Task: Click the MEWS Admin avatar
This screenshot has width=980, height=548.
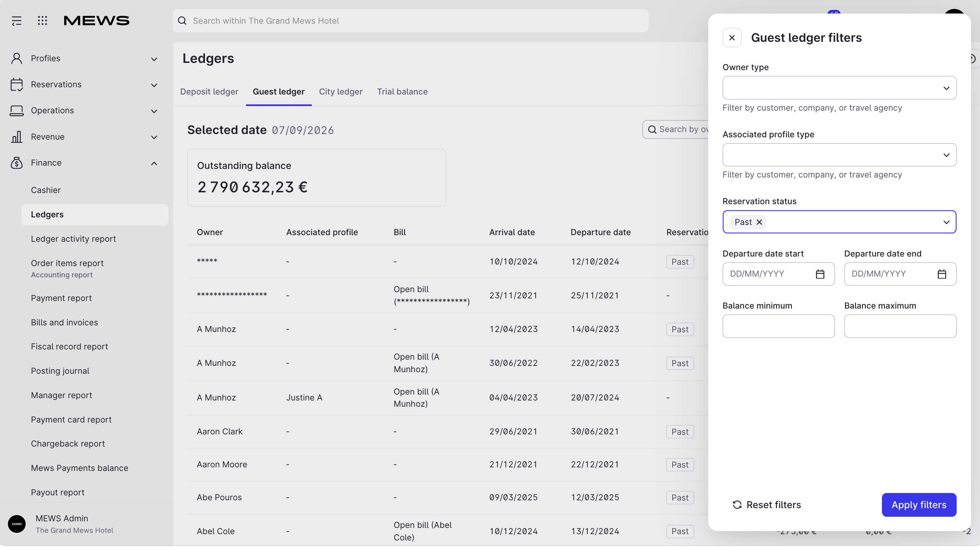Action: tap(17, 524)
